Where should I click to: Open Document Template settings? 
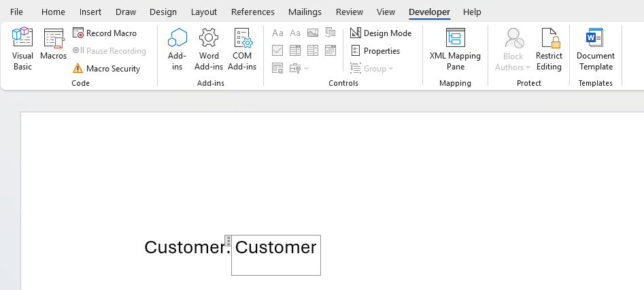595,50
